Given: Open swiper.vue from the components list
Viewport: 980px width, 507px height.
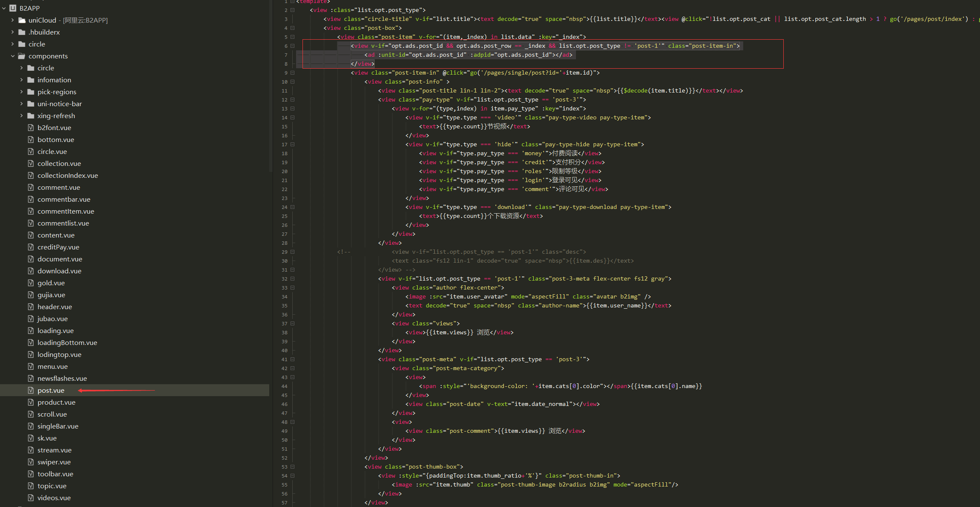Looking at the screenshot, I should point(54,462).
